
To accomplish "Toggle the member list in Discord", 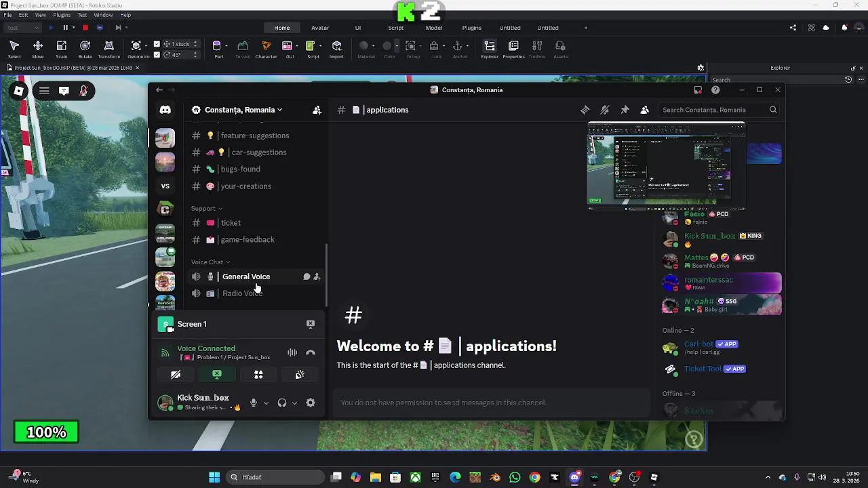I will coord(645,110).
